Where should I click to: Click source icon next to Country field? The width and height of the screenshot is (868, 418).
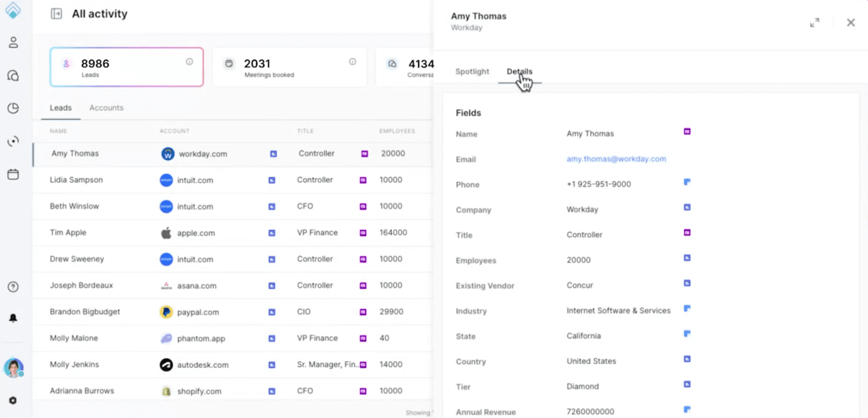point(687,359)
